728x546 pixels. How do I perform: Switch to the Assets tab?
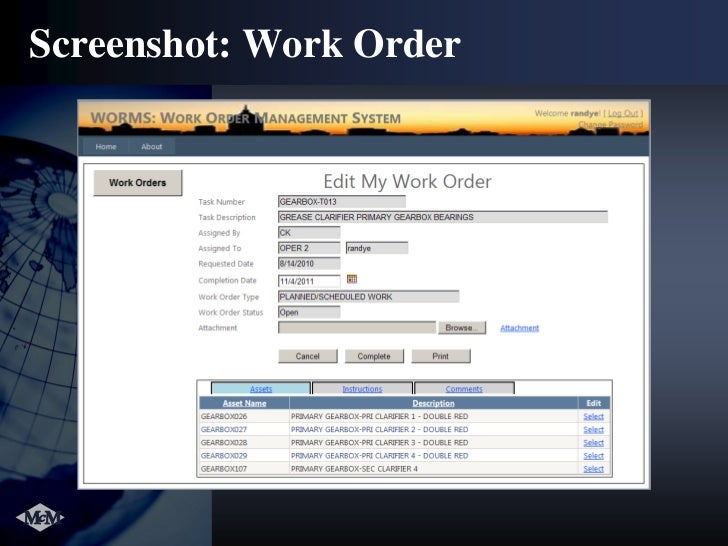click(x=261, y=389)
